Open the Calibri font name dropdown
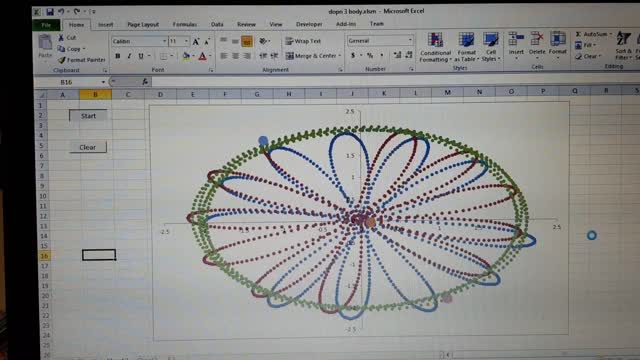This screenshot has height=360, width=640. [164, 41]
